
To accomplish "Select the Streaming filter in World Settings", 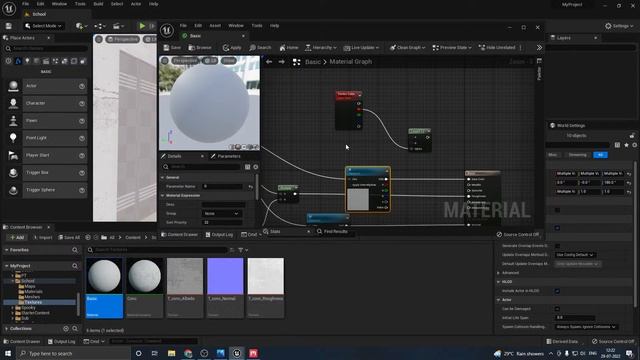I will pos(577,155).
